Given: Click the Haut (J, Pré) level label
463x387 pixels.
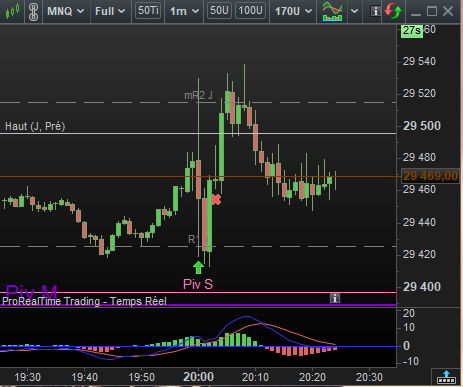Looking at the screenshot, I should tap(35, 126).
